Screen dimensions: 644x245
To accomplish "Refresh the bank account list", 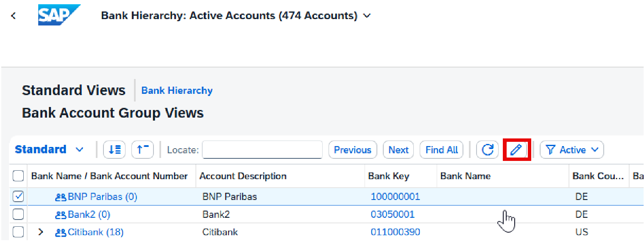I will pos(488,150).
